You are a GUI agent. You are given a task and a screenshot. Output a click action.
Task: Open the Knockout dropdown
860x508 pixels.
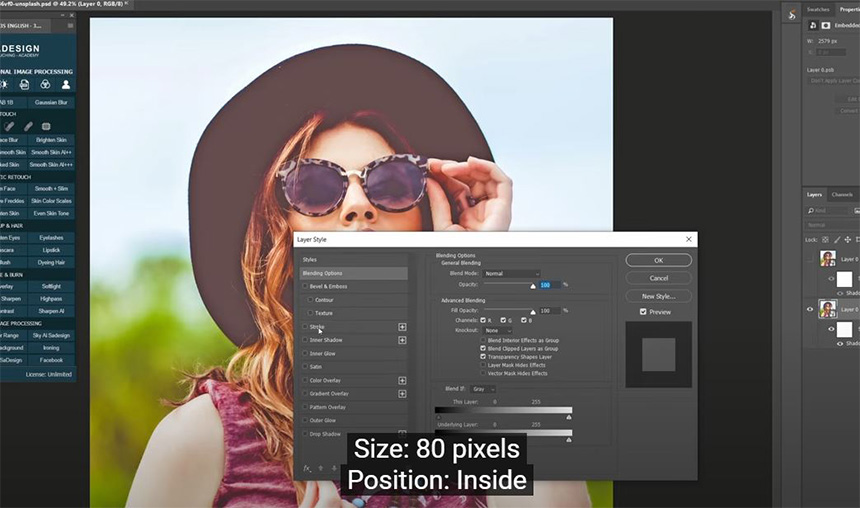tap(497, 330)
